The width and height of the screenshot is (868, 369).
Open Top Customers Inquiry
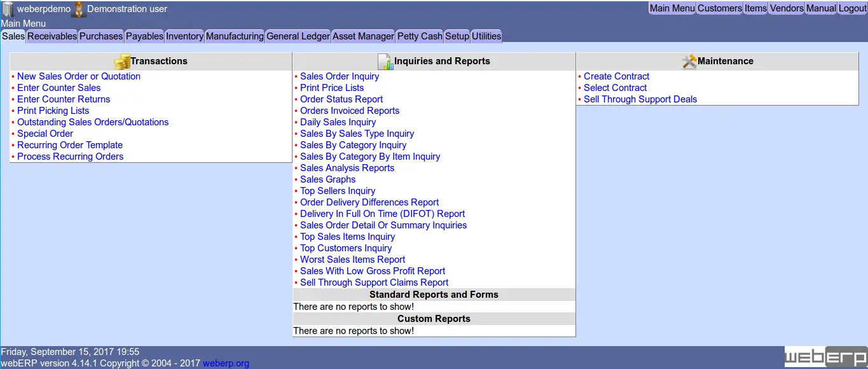point(346,248)
